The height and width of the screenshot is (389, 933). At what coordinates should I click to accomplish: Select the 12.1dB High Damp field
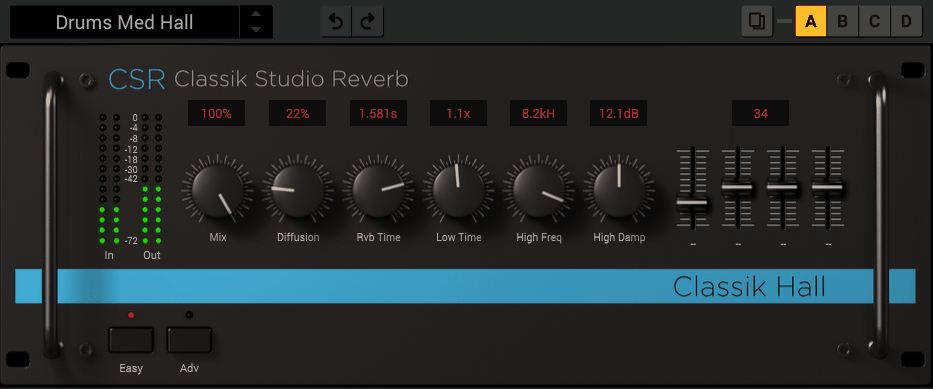point(619,113)
